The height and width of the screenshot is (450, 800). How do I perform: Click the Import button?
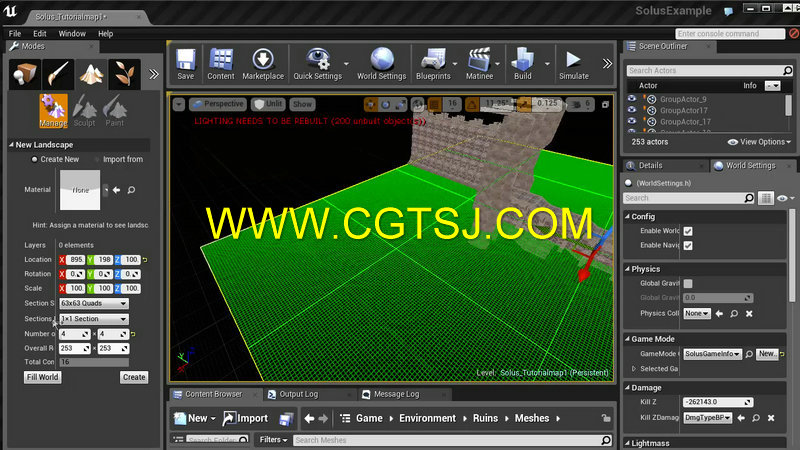point(245,418)
